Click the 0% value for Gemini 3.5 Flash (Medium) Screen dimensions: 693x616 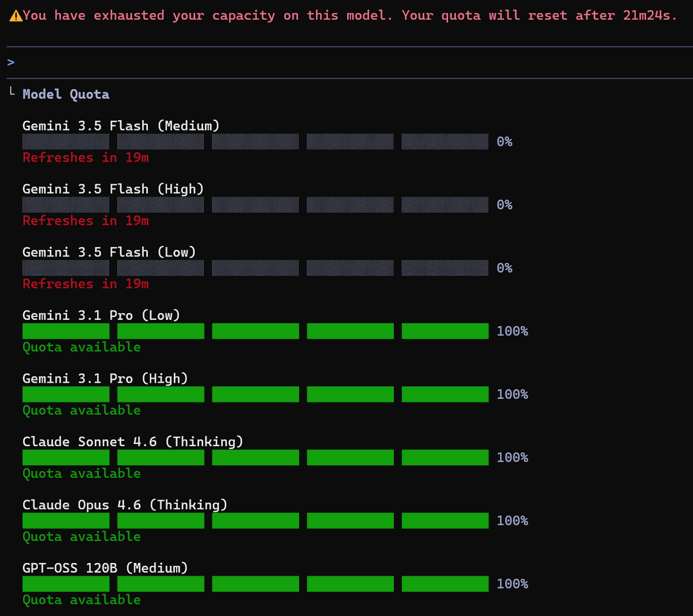tap(505, 141)
